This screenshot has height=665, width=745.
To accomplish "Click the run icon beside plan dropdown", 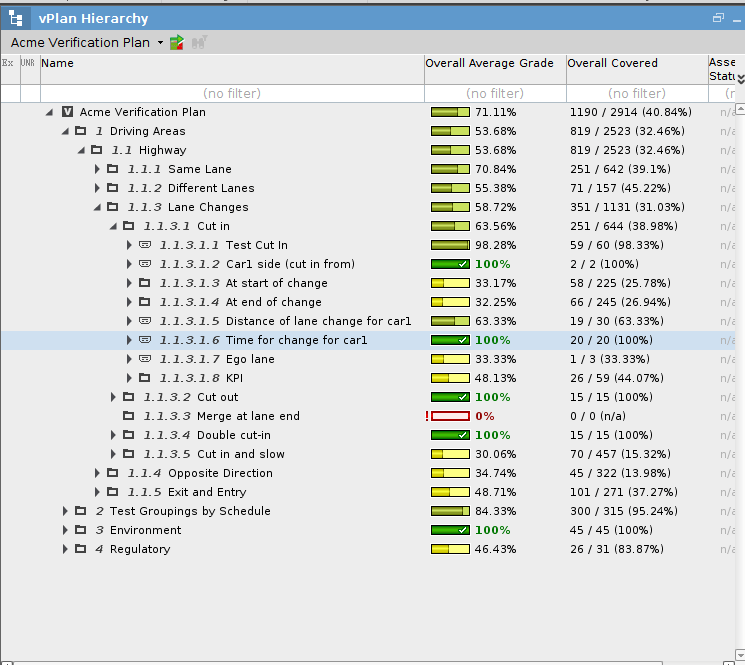I will tap(177, 43).
